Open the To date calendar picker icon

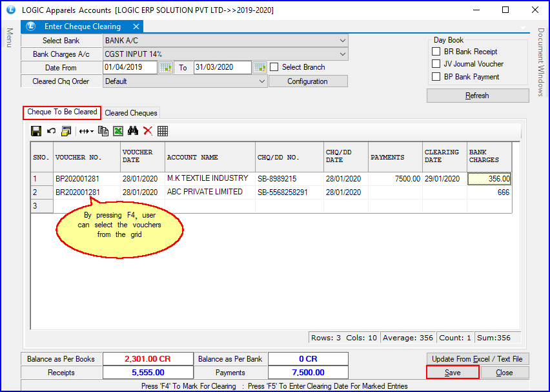click(x=260, y=67)
